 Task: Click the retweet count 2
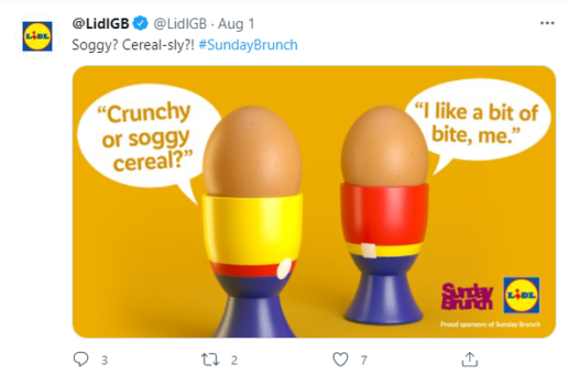coord(234,360)
